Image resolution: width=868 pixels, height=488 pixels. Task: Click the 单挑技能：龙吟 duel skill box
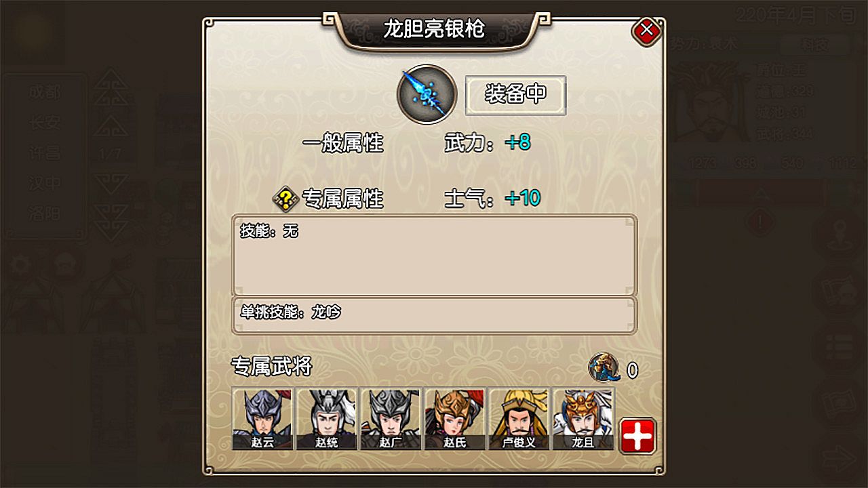pos(434,315)
